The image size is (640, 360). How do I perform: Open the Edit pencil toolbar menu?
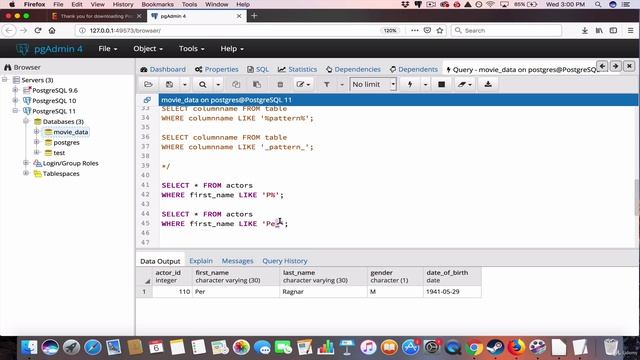[303, 84]
